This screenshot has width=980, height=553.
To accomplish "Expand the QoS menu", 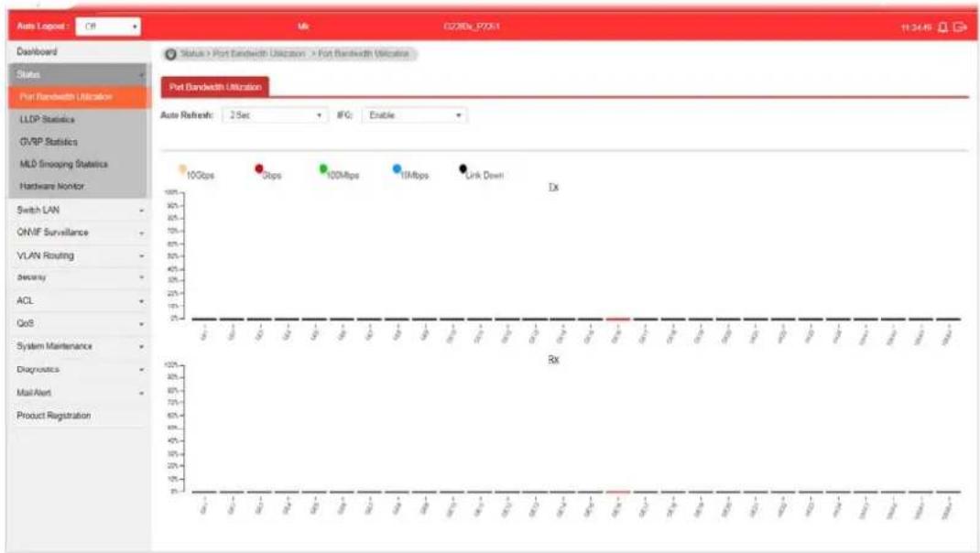I will click(x=79, y=324).
